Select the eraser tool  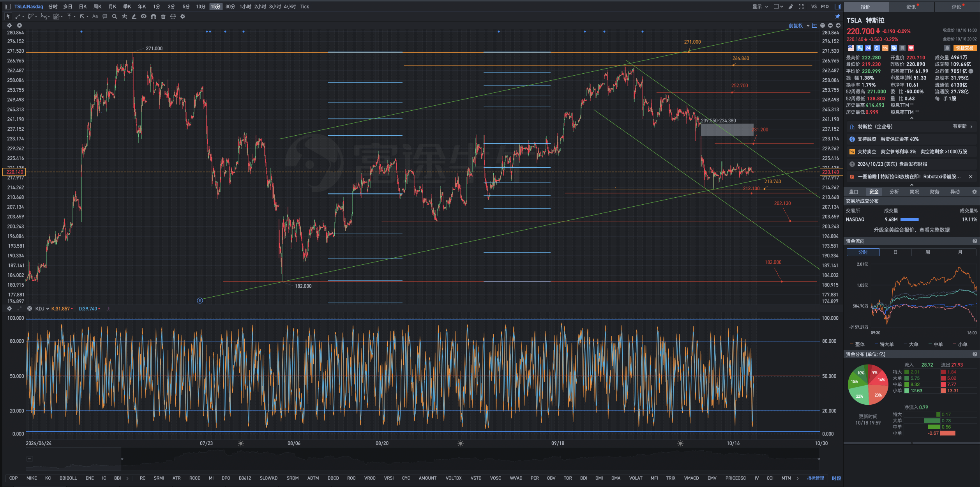tap(134, 16)
